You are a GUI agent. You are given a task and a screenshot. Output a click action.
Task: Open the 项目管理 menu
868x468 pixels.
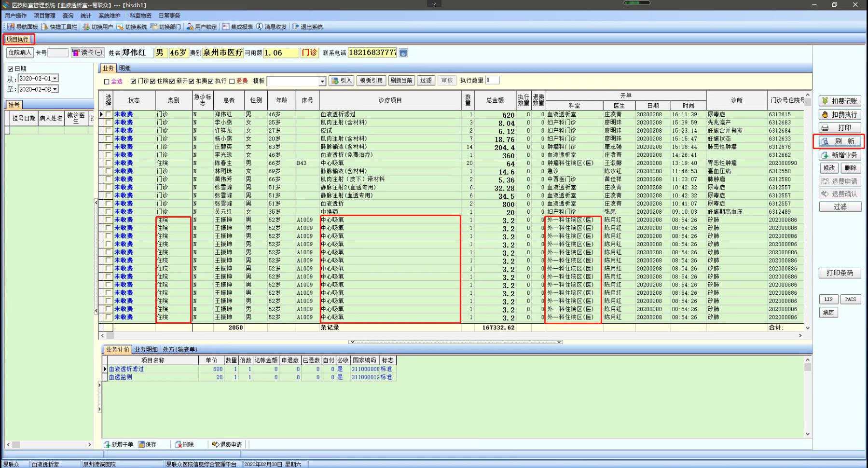pos(44,16)
